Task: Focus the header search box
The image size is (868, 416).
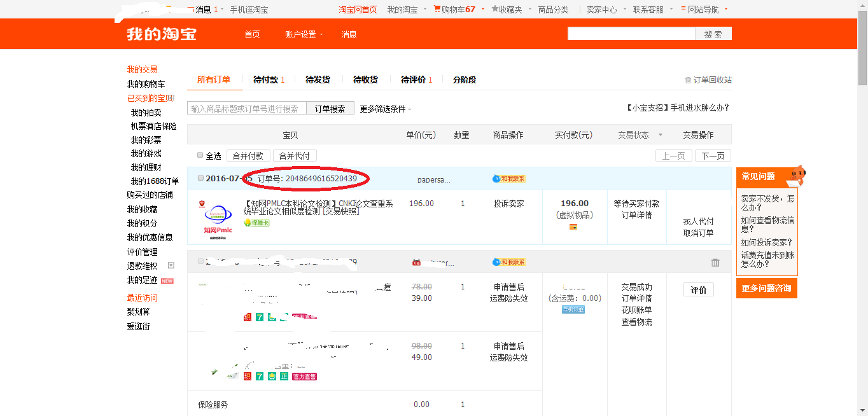Action: click(631, 34)
